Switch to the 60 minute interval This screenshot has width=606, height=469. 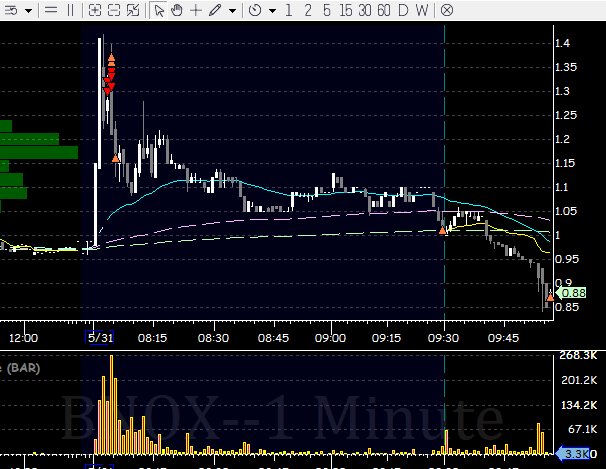pos(383,10)
